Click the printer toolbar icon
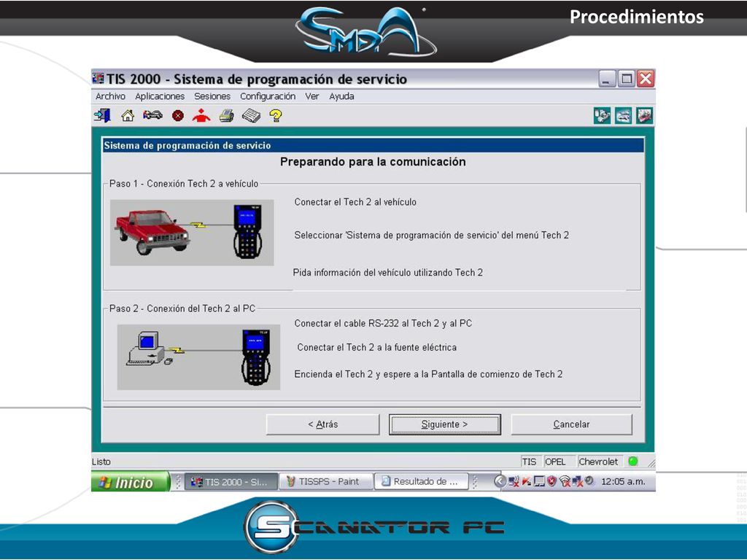 coord(226,115)
